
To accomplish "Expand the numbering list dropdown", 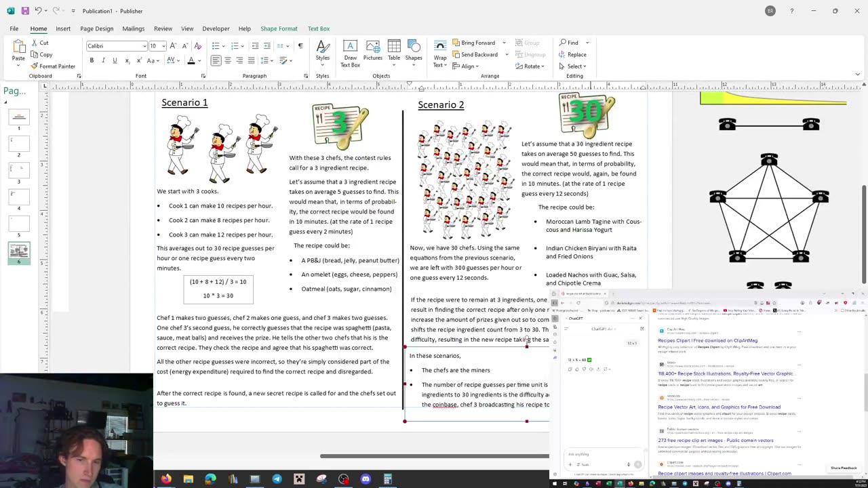I will click(x=242, y=46).
